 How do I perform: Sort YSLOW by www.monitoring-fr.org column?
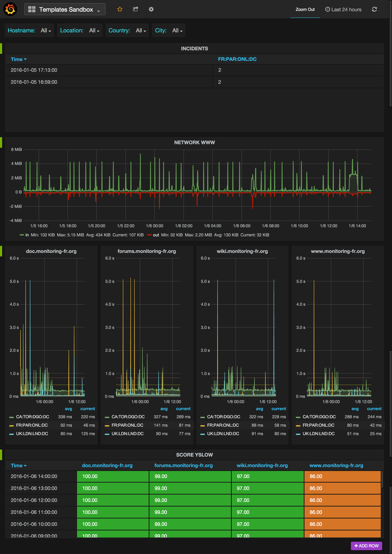pos(336,465)
